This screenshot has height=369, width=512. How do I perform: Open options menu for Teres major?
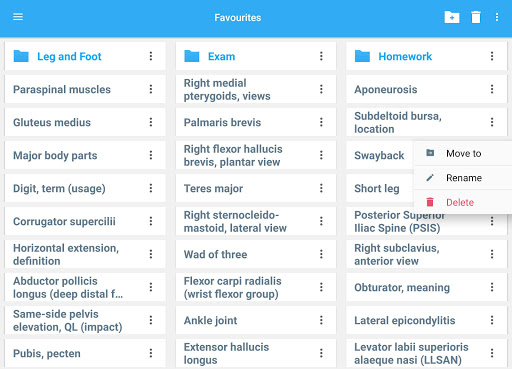point(321,188)
